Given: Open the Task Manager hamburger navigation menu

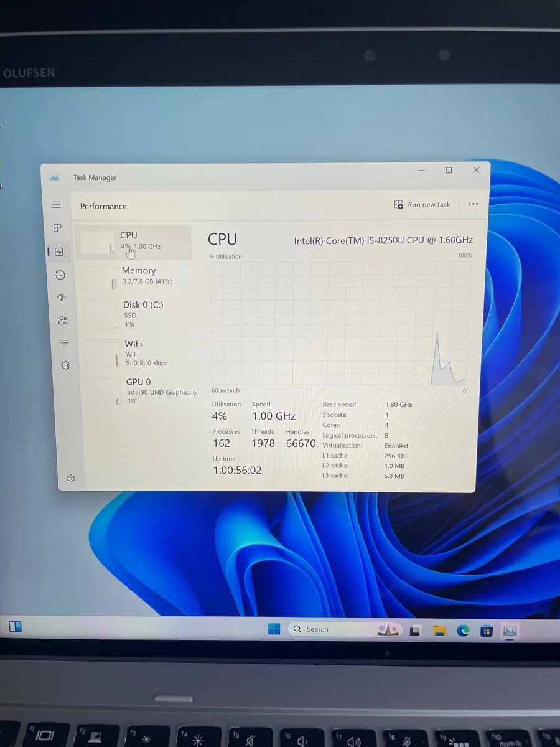Looking at the screenshot, I should pyautogui.click(x=57, y=205).
